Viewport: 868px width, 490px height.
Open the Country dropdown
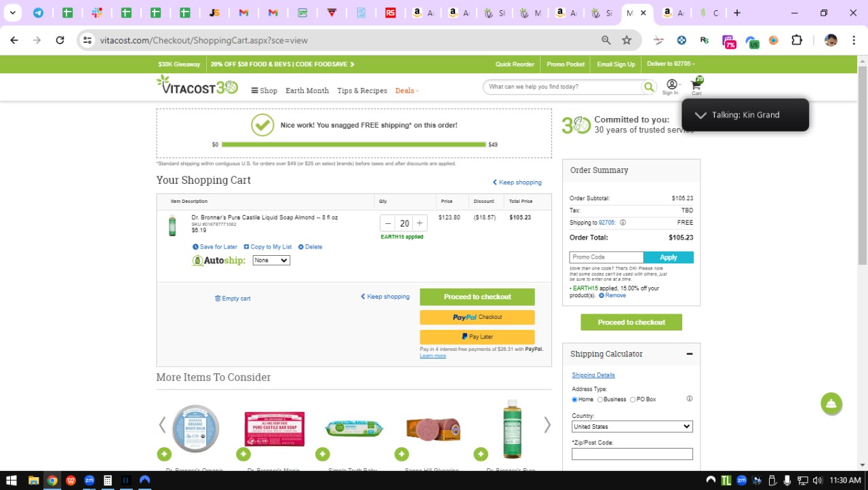coord(632,426)
